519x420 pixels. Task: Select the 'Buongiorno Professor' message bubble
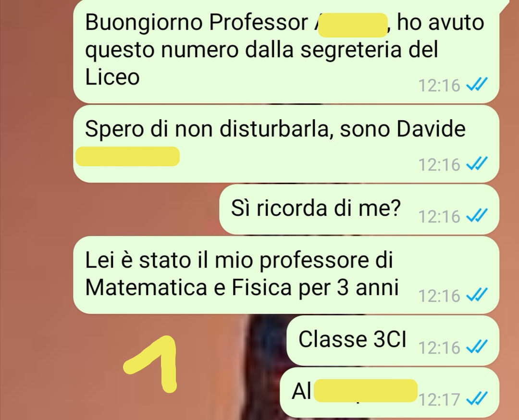(286, 51)
